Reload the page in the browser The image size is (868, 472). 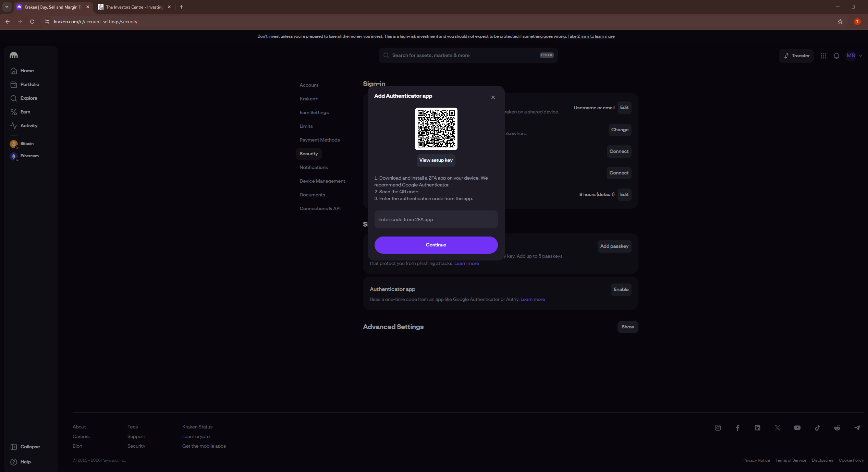(x=32, y=22)
